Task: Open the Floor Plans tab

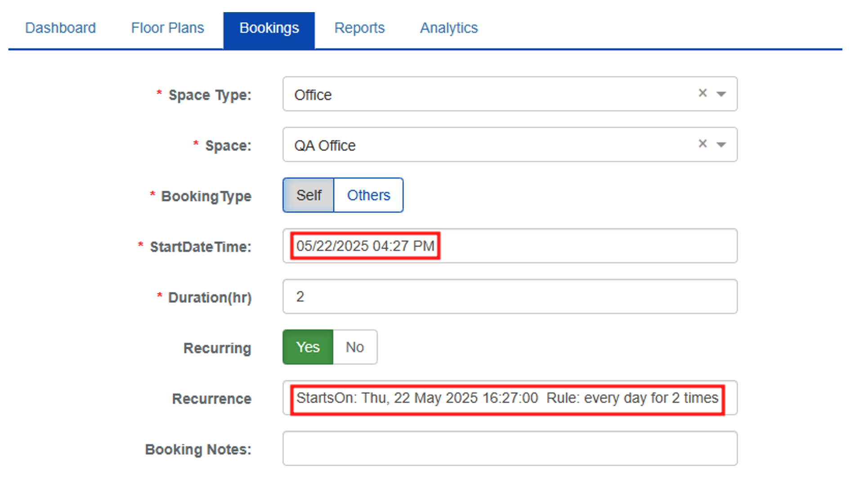Action: coord(167,28)
